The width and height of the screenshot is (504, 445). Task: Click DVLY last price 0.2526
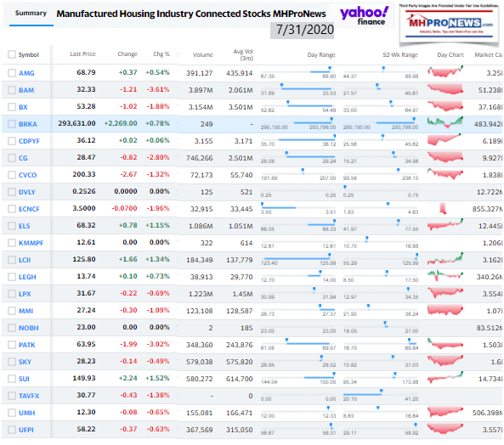84,192
